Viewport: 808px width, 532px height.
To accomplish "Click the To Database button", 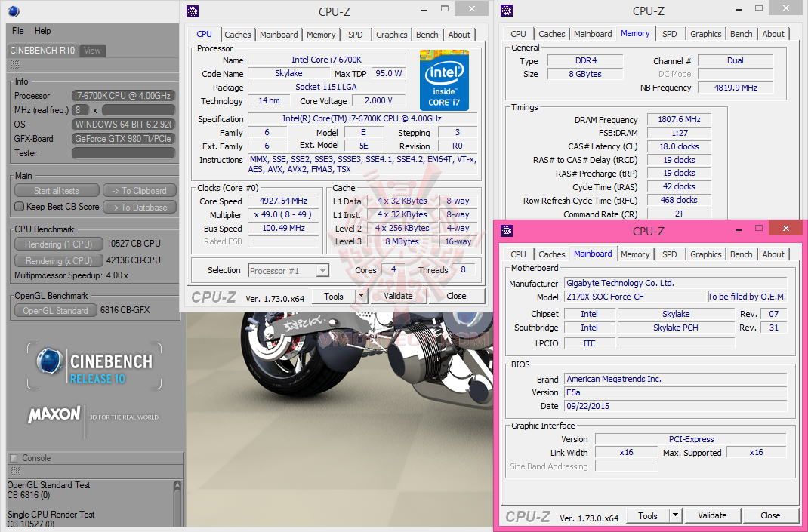I will pyautogui.click(x=140, y=207).
